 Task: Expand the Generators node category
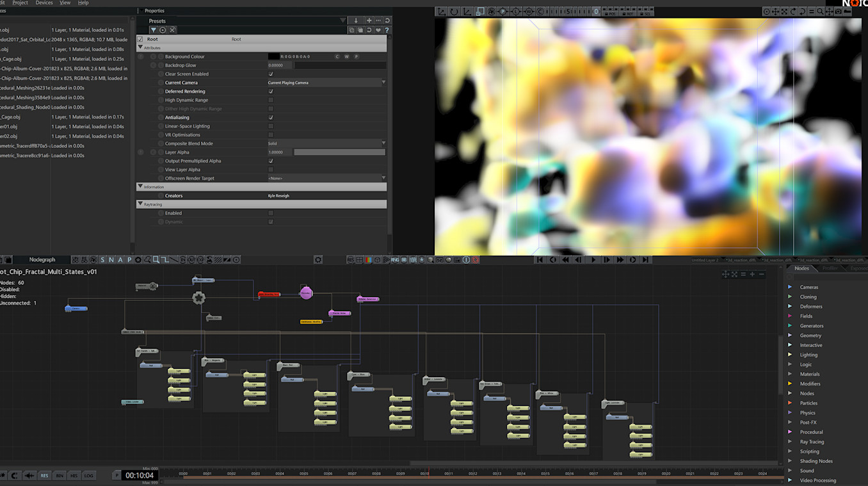coord(790,326)
